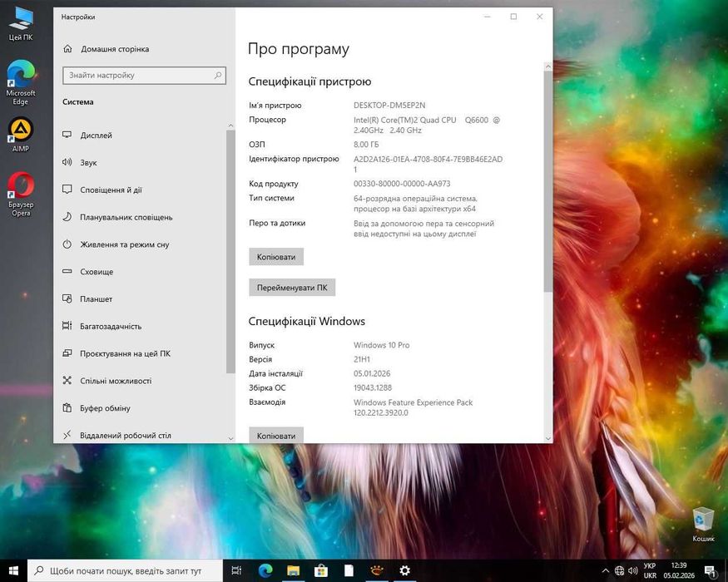Show hidden system tray icons
The width and height of the screenshot is (728, 582).
[603, 570]
